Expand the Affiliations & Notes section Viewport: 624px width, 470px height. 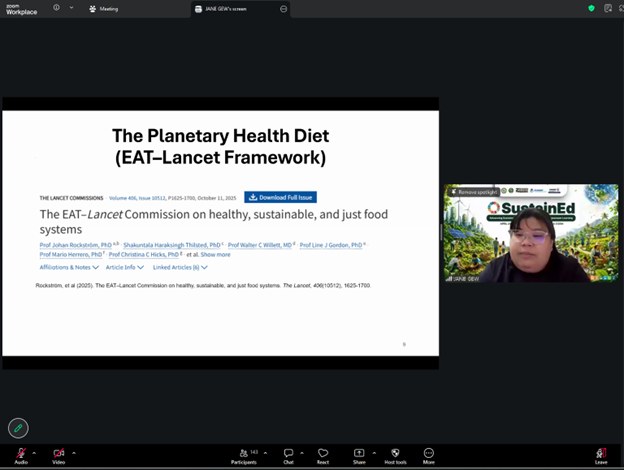click(69, 267)
